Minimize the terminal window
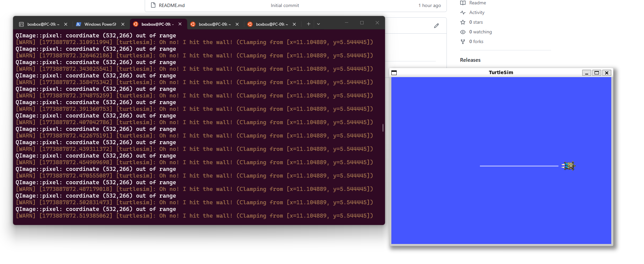This screenshot has height=264, width=644. 347,23
